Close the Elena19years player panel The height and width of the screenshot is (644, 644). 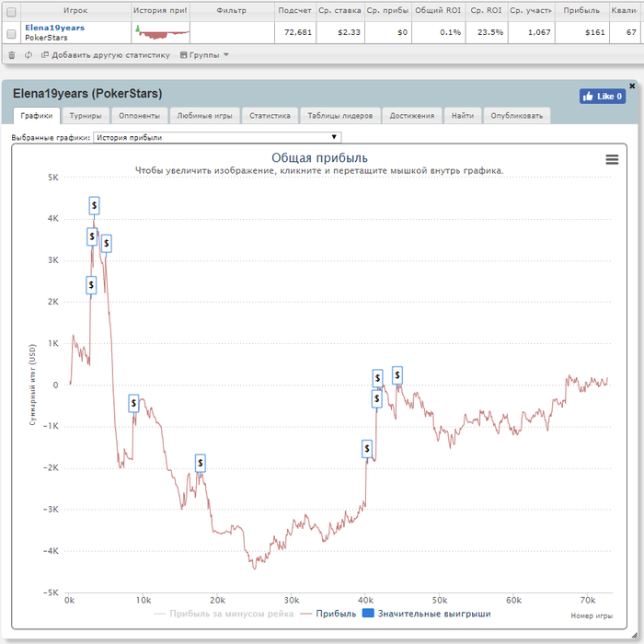coord(632,86)
